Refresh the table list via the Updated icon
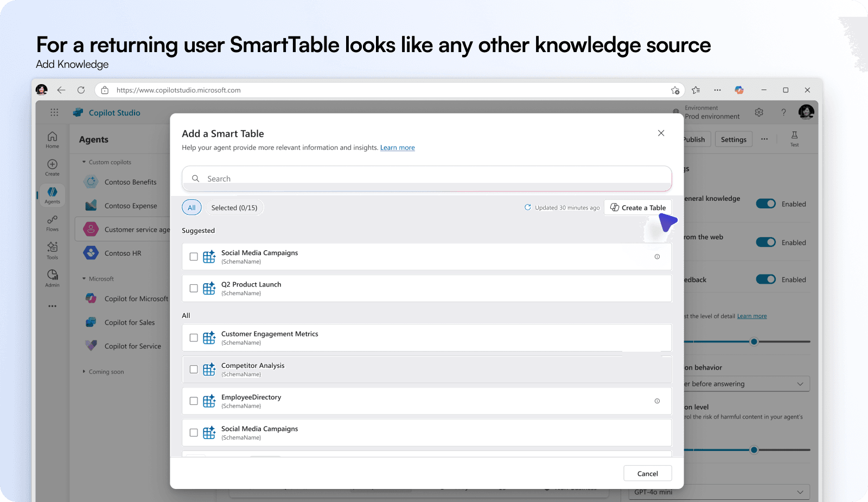Screen dimensions: 868x502 click(527, 207)
